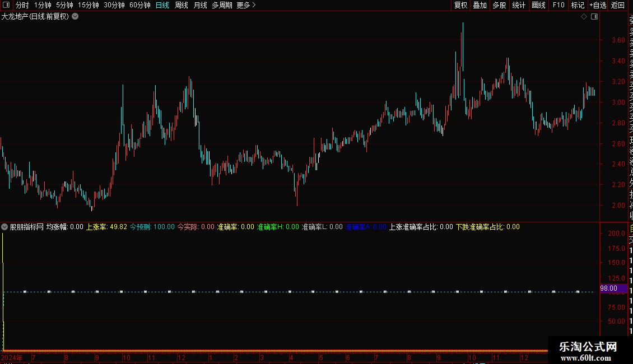Screen dimensions: 633x364
Task: Select the 日线 daily chart tab
Action: point(162,5)
